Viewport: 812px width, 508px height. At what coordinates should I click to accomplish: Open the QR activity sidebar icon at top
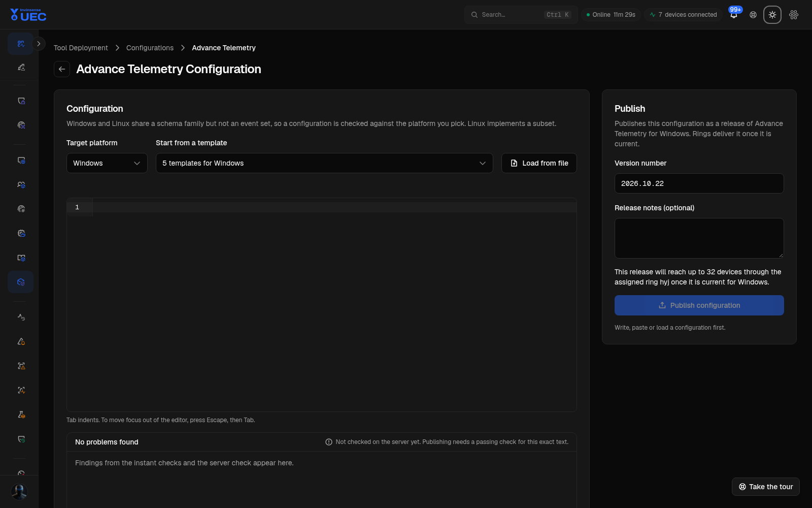(x=21, y=44)
